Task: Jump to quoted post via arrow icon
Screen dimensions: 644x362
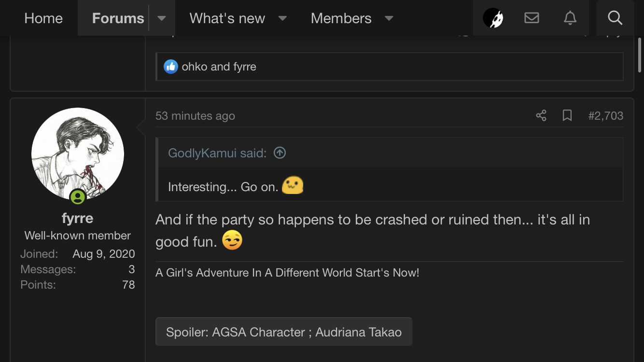Action: coord(280,153)
